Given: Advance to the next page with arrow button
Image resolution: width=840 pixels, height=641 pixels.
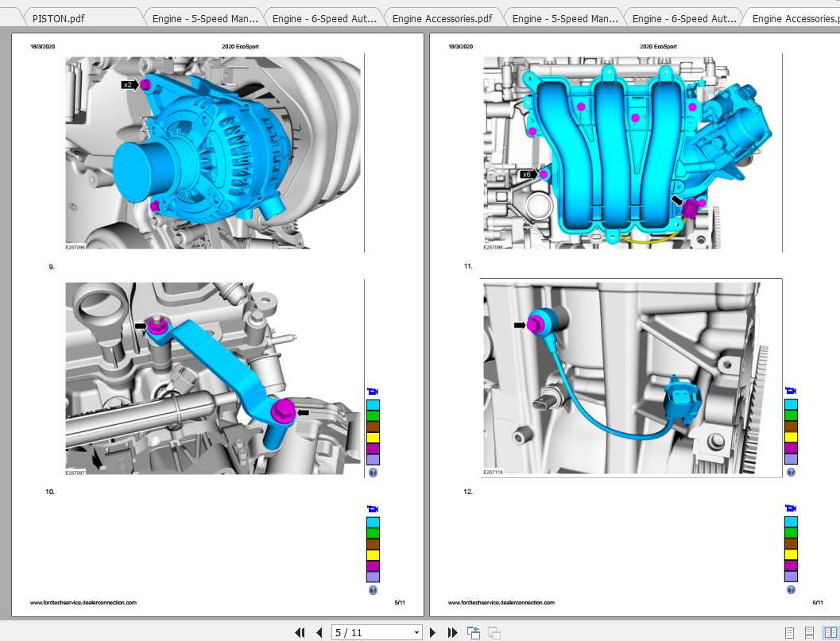Looking at the screenshot, I should (x=432, y=632).
